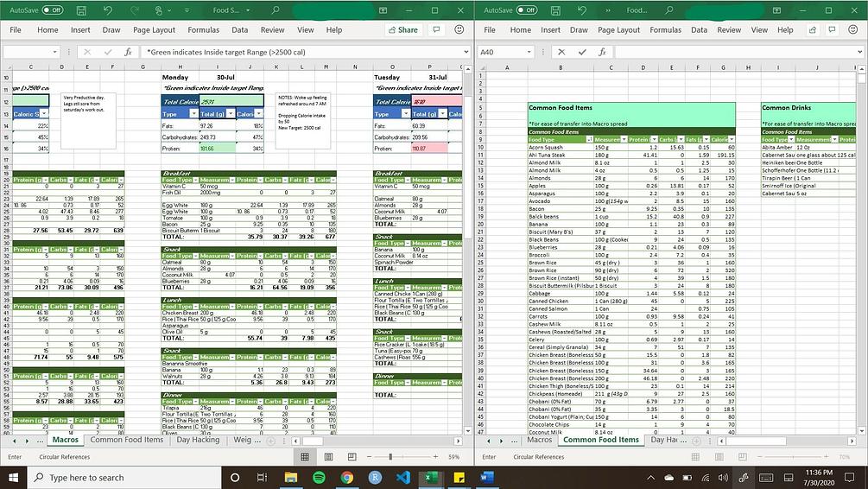Open search magnifier in left Excel title bar
The image size is (868, 489).
coord(276,10)
